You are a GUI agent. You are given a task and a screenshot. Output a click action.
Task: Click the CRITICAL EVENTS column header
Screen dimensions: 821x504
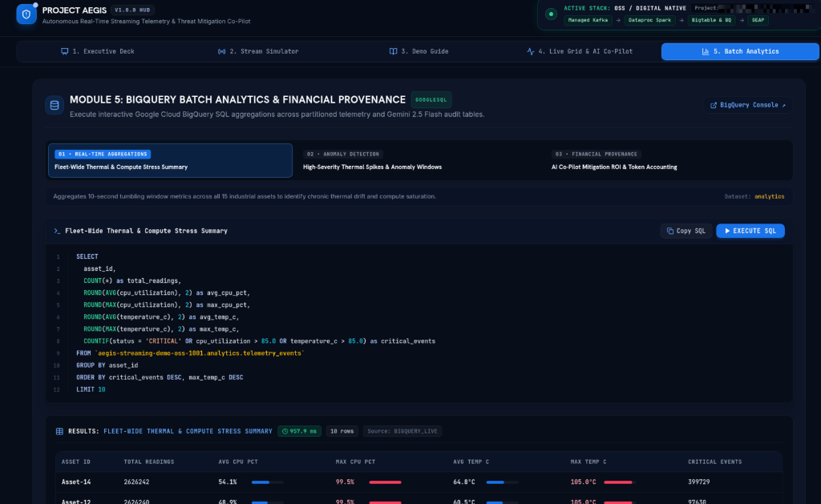[x=714, y=462]
